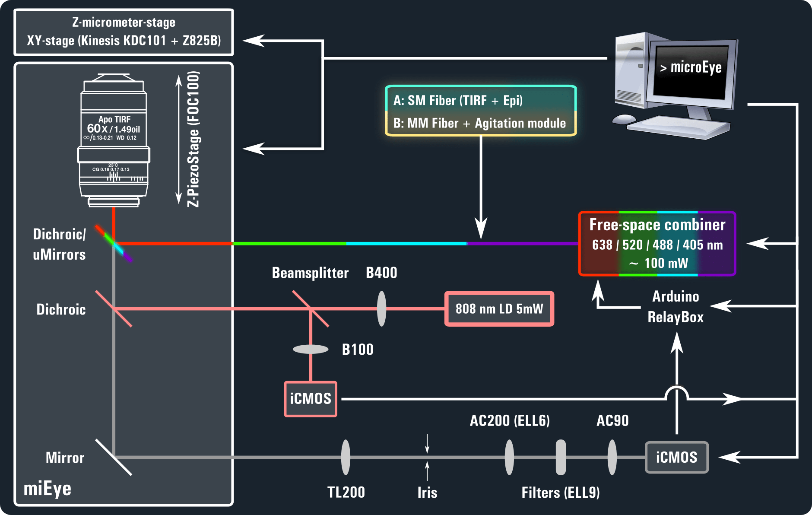The width and height of the screenshot is (812, 515).
Task: Click the iris aperture on the beam path
Action: [x=427, y=457]
